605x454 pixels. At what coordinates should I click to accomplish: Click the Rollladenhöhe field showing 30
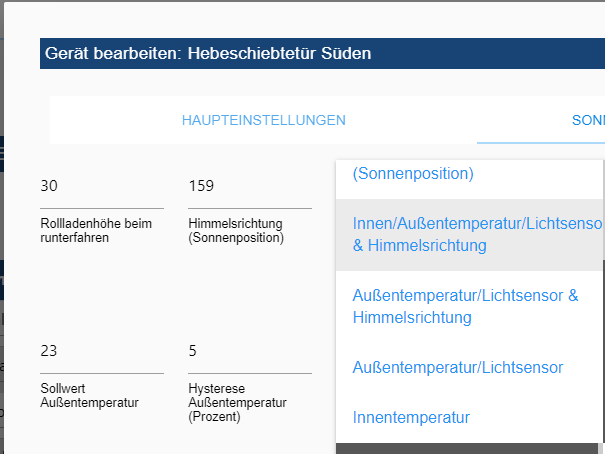tap(102, 186)
